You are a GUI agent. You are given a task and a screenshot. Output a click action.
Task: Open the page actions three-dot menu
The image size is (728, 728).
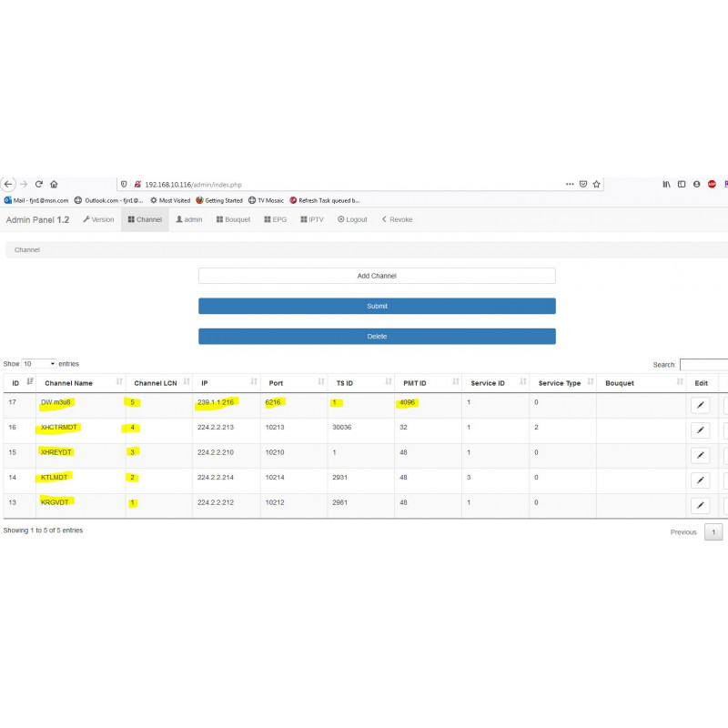click(570, 185)
